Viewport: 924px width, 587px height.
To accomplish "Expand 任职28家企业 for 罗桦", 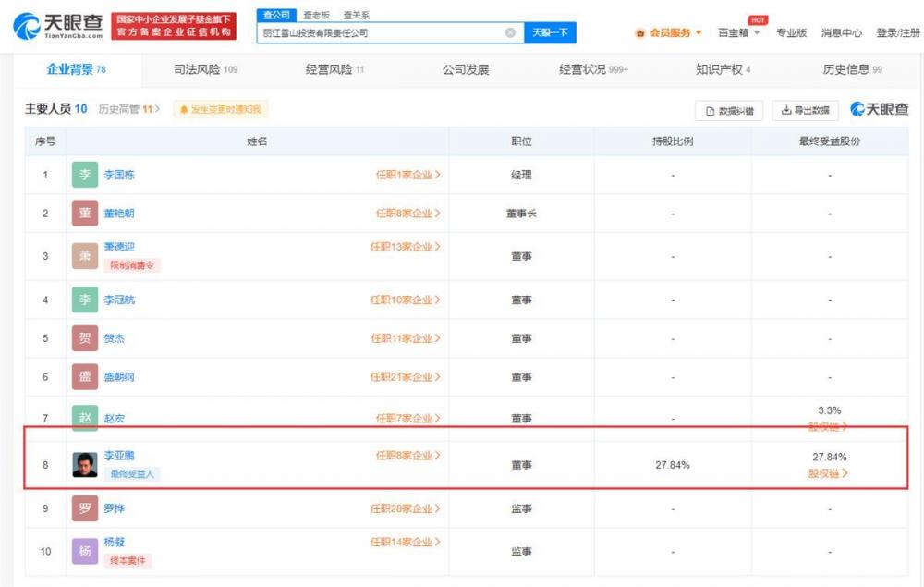I will pyautogui.click(x=405, y=508).
